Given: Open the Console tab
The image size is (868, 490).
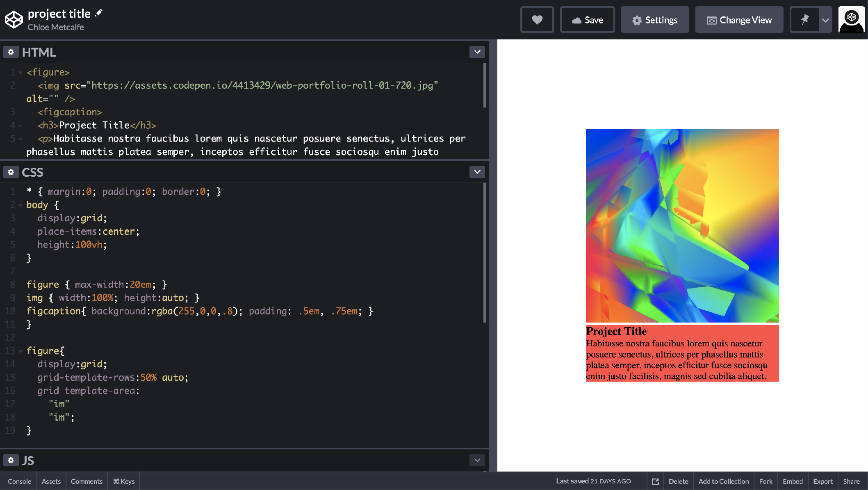Looking at the screenshot, I should (19, 481).
